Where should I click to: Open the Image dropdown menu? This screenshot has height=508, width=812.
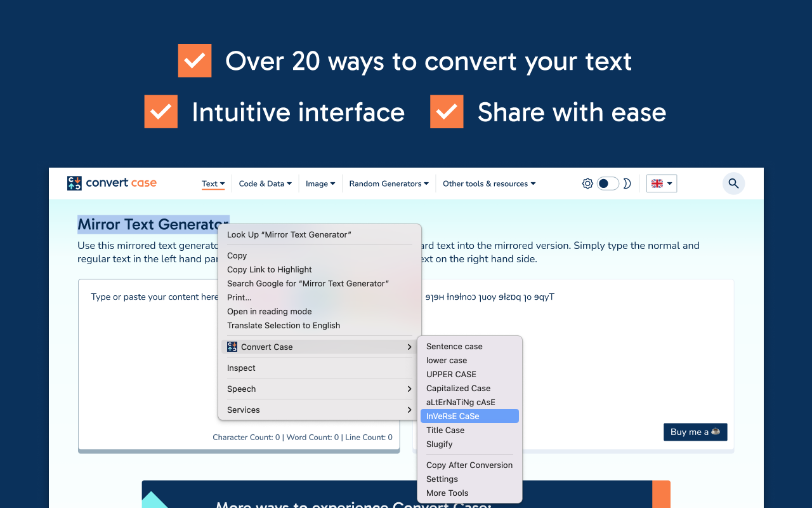coord(320,184)
